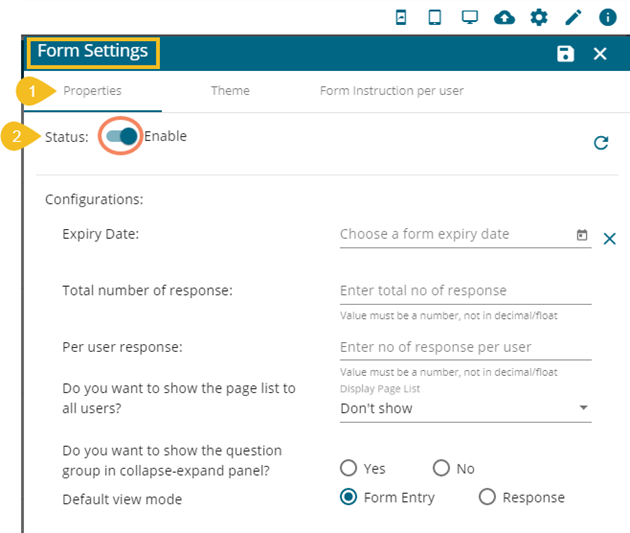Select No for collapse-expand panel
This screenshot has height=533, width=630.
coord(441,468)
